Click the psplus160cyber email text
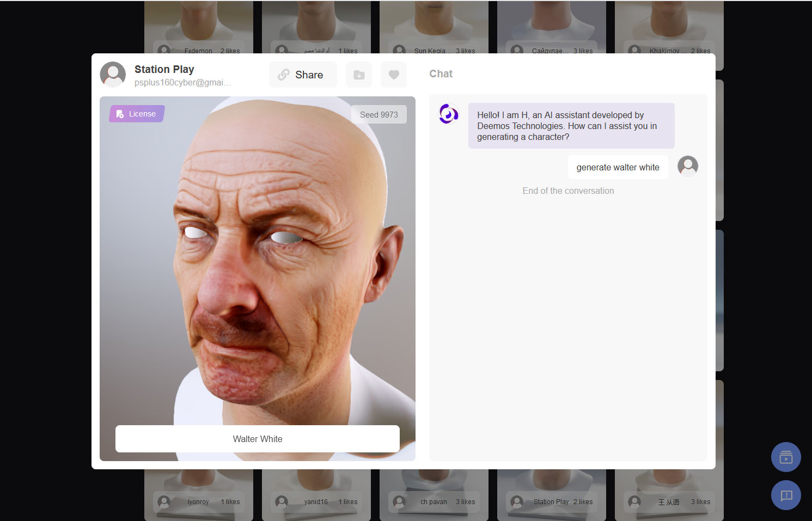This screenshot has width=812, height=521. click(182, 82)
